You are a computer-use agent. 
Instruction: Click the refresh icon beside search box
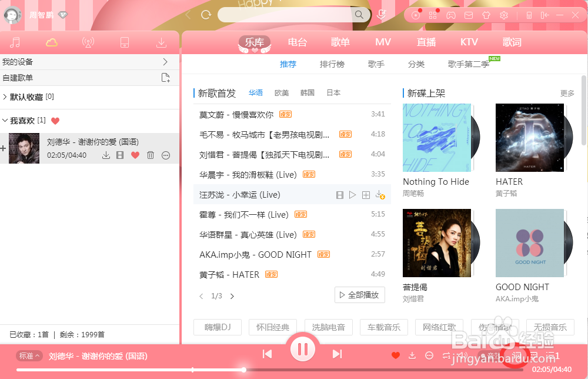pyautogui.click(x=206, y=15)
